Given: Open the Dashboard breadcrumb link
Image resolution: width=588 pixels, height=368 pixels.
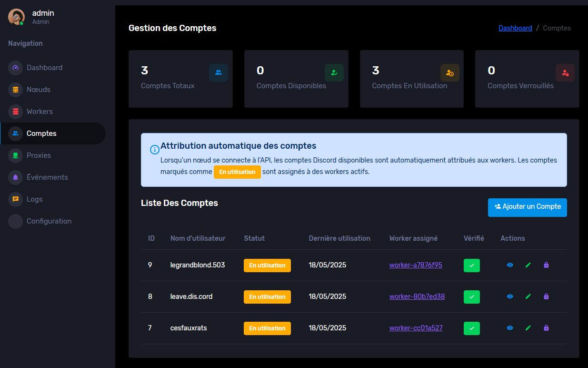Looking at the screenshot, I should 515,28.
